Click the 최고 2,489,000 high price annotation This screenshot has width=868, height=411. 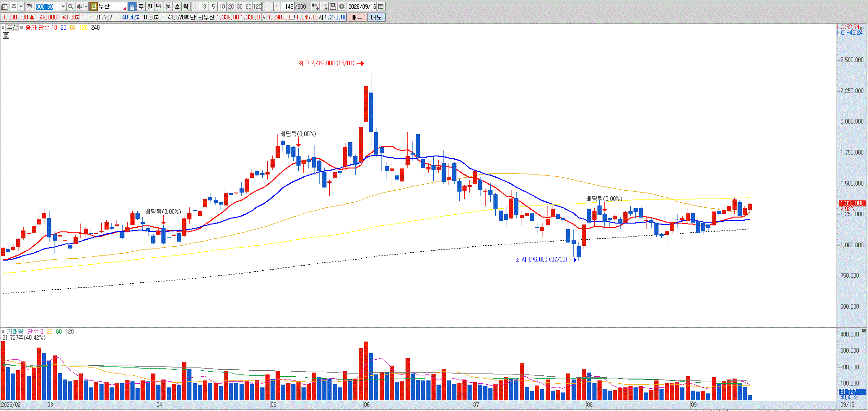(326, 63)
